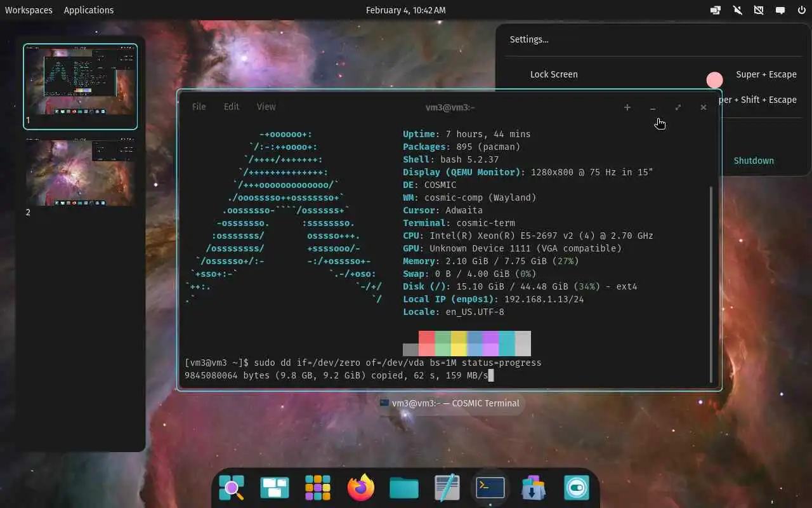Viewport: 812px width, 508px height.
Task: Click the 'DE: COSMIC' line
Action: (x=429, y=185)
